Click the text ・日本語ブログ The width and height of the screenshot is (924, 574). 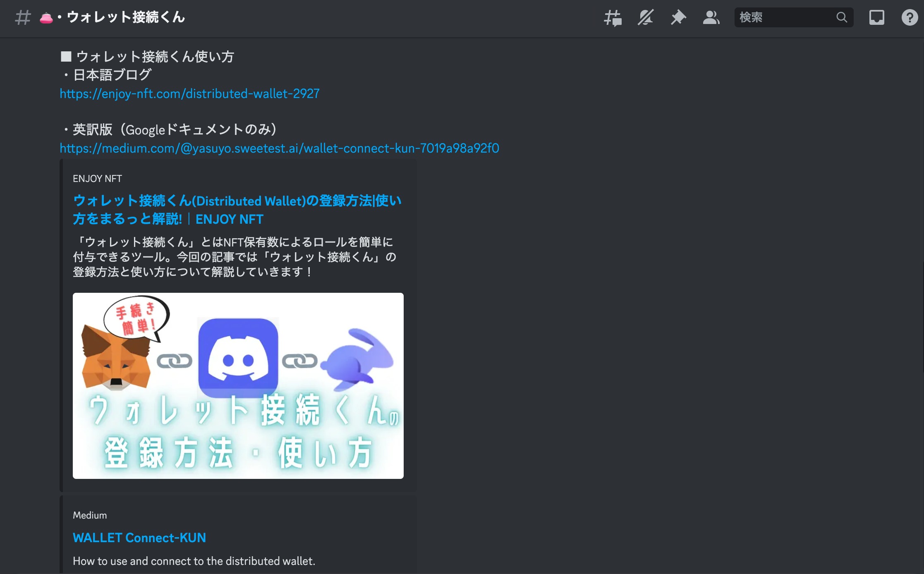coord(106,75)
